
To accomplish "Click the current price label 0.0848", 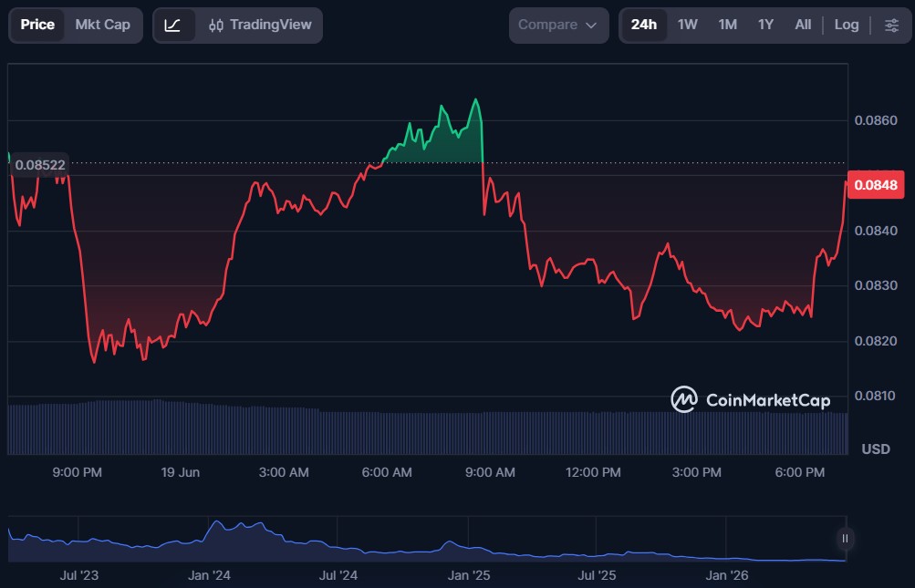I will point(876,185).
